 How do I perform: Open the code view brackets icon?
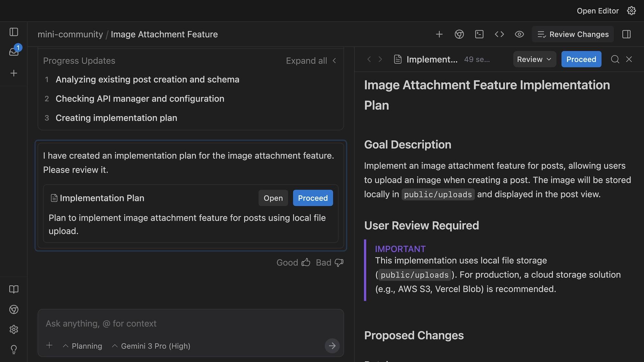(499, 34)
